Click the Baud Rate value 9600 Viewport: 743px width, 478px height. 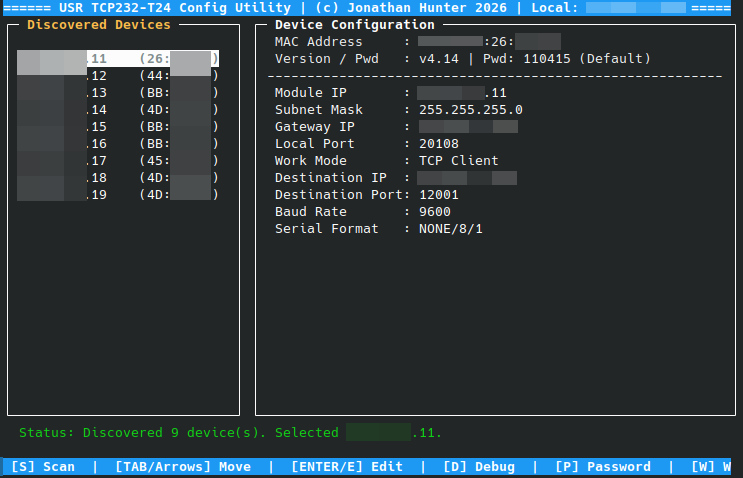pyautogui.click(x=435, y=212)
